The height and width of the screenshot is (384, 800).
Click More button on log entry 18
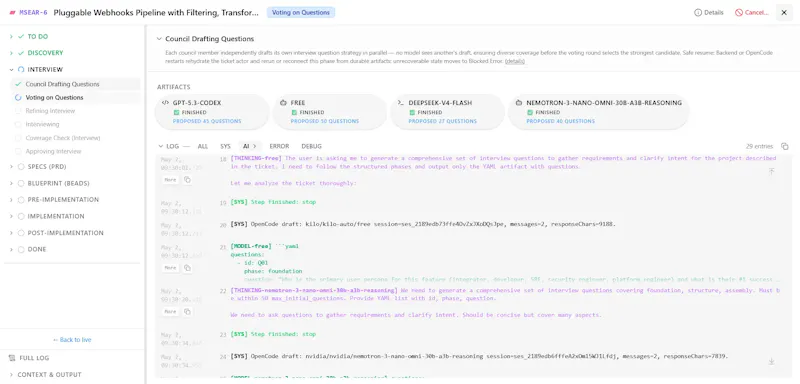170,180
